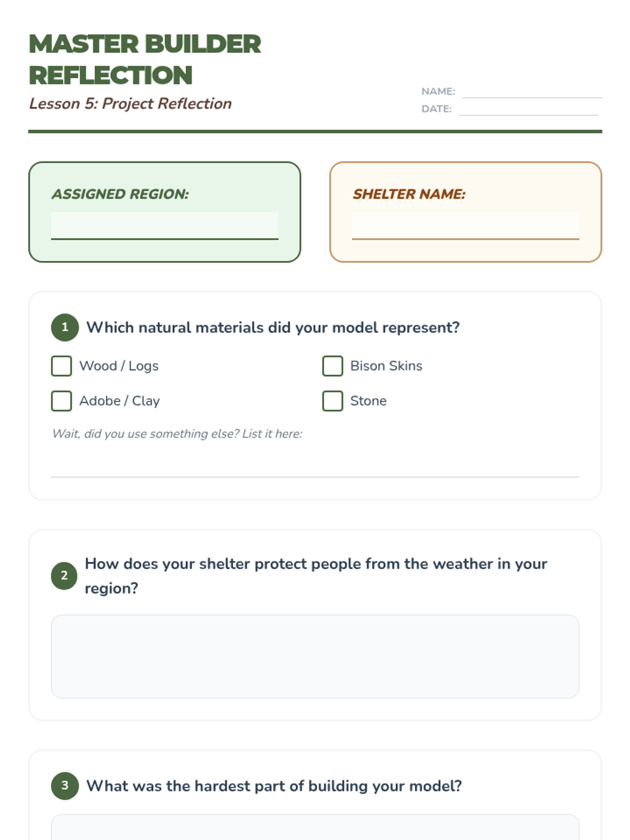The height and width of the screenshot is (840, 630).
Task: Click the SHELTER NAME label
Action: [409, 194]
